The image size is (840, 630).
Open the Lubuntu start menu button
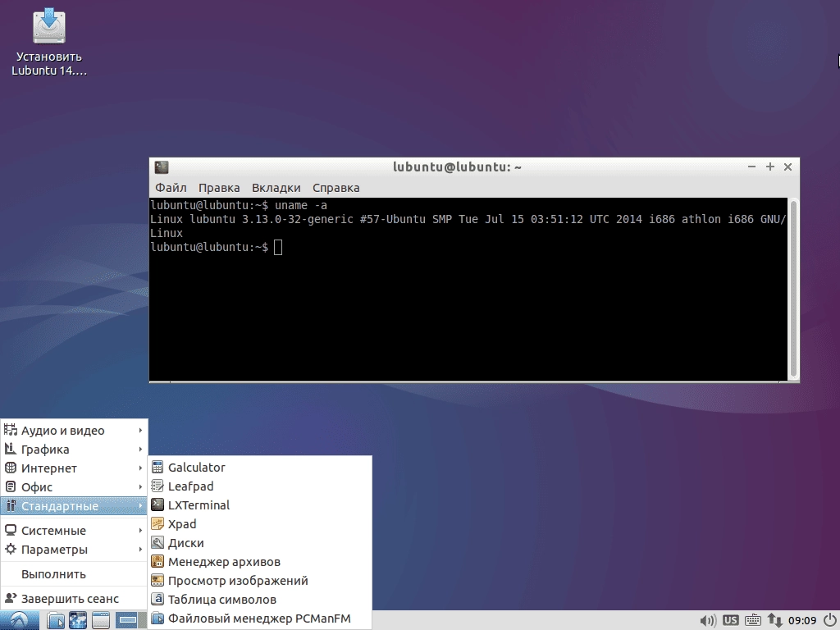(x=20, y=620)
